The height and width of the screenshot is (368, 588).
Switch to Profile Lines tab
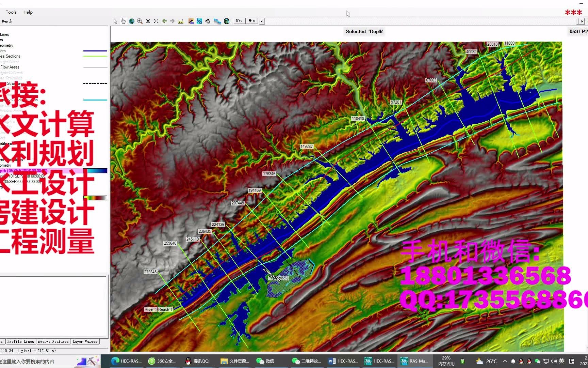click(x=20, y=341)
